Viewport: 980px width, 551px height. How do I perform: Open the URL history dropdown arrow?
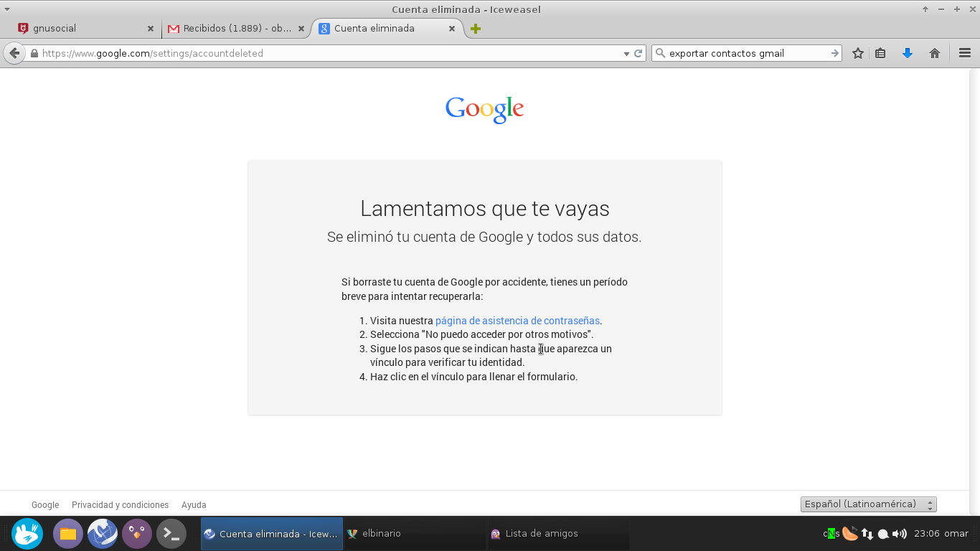(x=626, y=53)
